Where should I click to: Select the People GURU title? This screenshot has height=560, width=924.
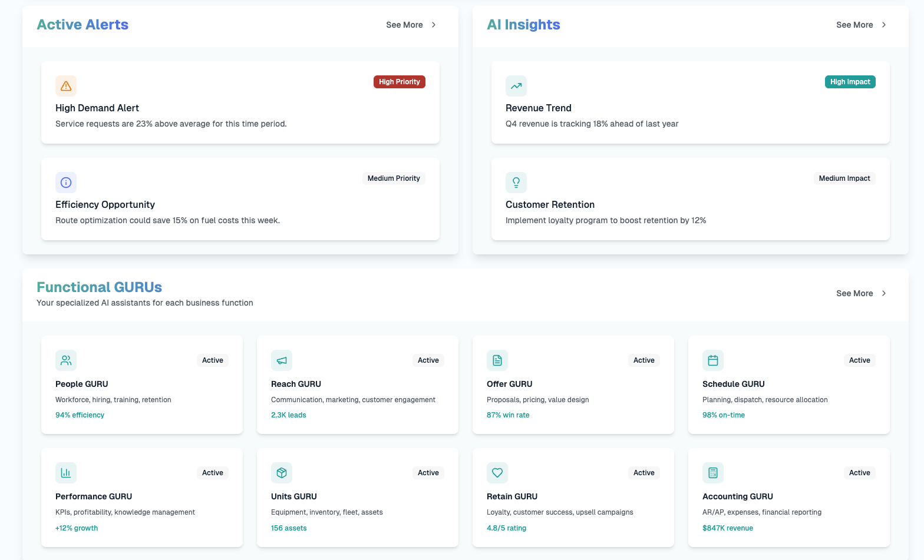pos(82,384)
